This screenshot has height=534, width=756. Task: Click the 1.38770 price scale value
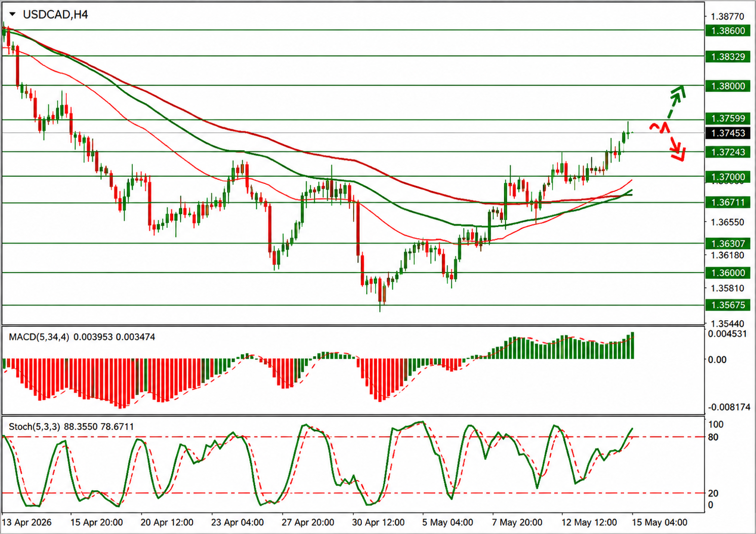[x=728, y=17]
